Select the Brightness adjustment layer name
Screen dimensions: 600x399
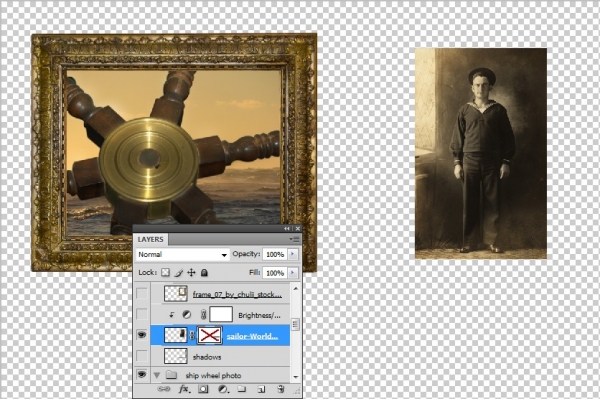259,315
